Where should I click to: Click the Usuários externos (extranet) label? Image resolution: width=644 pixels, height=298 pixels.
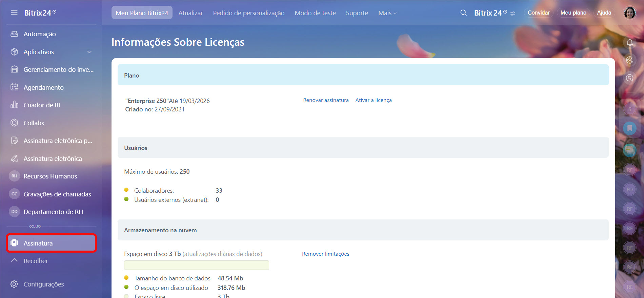pyautogui.click(x=172, y=200)
